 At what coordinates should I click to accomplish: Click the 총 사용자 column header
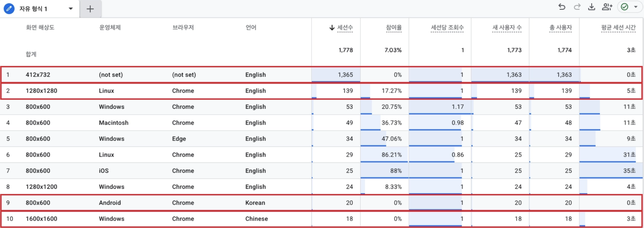pos(561,27)
